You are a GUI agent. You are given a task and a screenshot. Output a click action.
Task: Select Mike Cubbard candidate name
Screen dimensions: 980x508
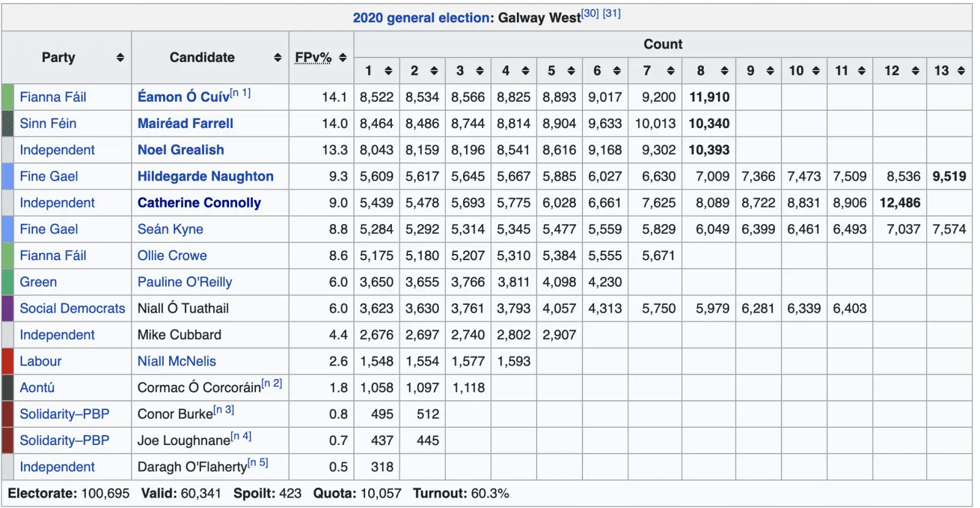(179, 335)
